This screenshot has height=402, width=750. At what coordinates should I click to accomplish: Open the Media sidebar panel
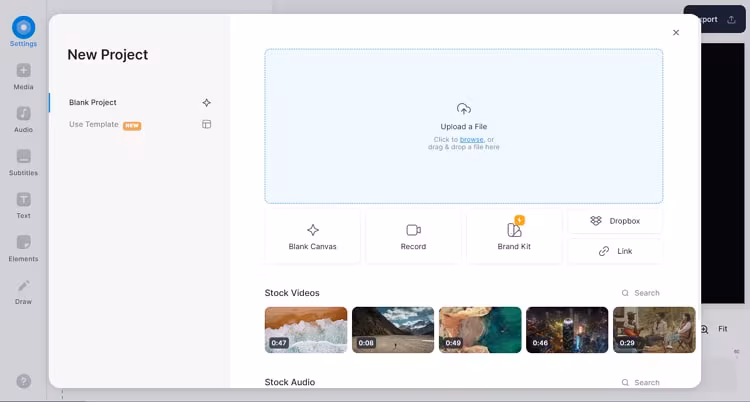point(23,77)
